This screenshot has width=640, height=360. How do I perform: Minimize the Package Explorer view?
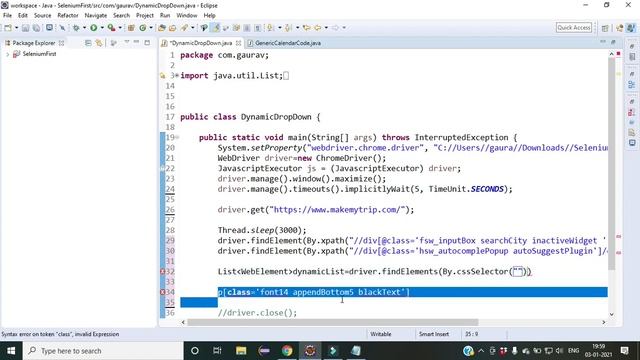pos(136,42)
